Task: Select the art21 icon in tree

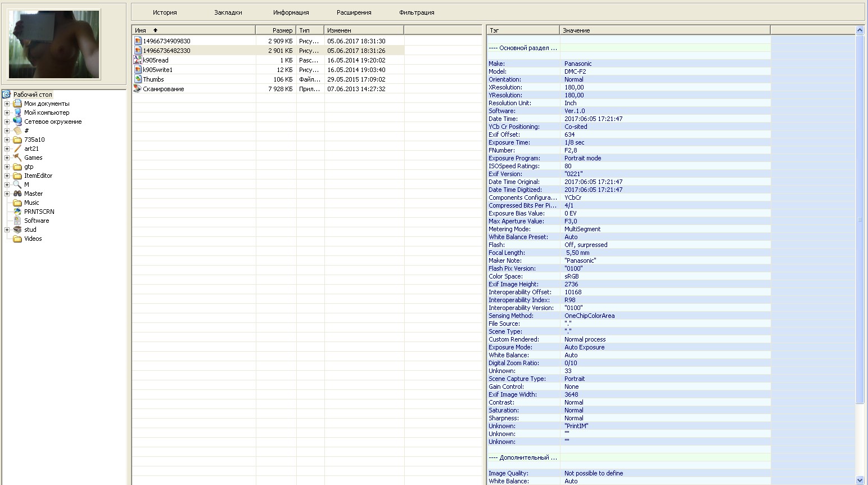Action: tap(17, 149)
